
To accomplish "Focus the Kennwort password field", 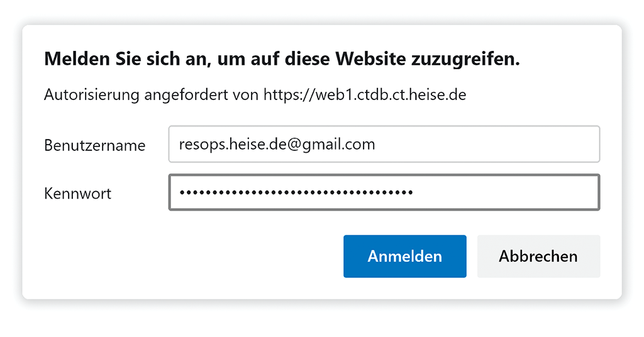I will pyautogui.click(x=384, y=192).
